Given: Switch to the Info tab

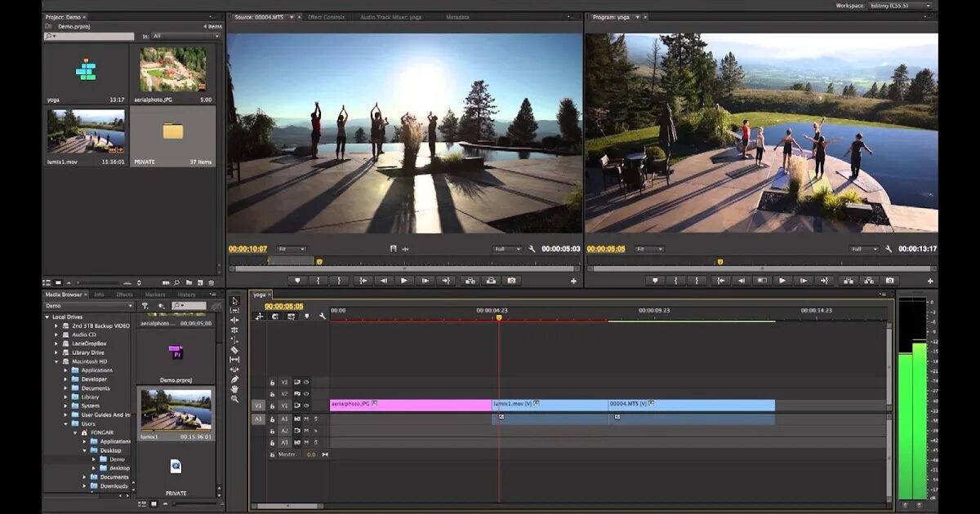Looking at the screenshot, I should tap(99, 295).
